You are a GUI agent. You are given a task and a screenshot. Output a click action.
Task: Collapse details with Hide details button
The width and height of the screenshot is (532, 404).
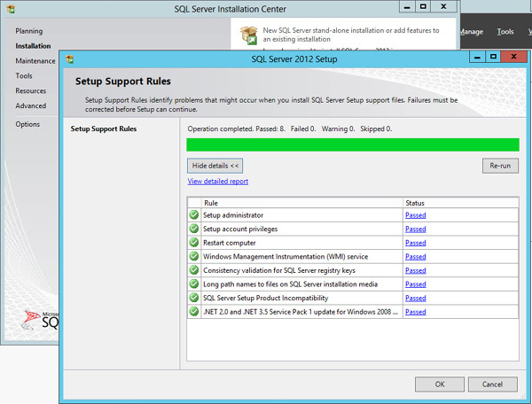215,166
